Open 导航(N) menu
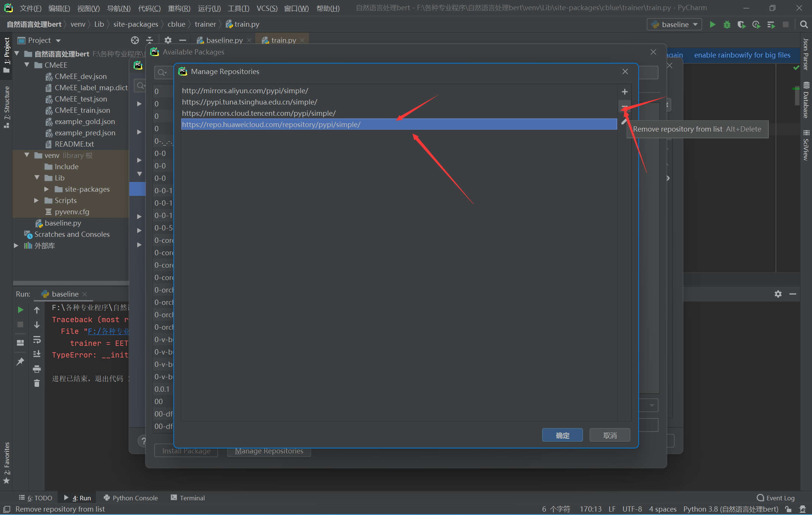This screenshot has height=515, width=812. 119,8
